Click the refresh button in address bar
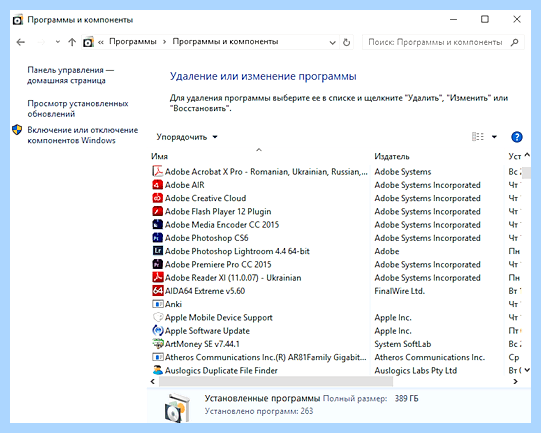The height and width of the screenshot is (433, 541). point(346,42)
